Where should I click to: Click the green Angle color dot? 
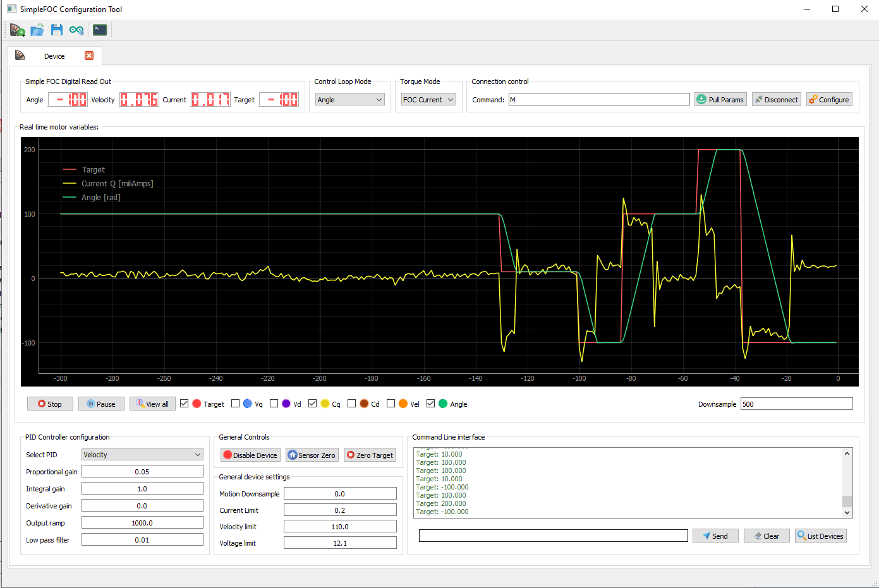pyautogui.click(x=443, y=404)
